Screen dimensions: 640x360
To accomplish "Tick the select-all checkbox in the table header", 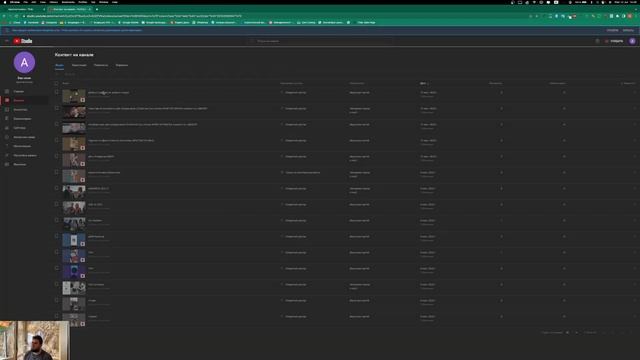I will 56,83.
